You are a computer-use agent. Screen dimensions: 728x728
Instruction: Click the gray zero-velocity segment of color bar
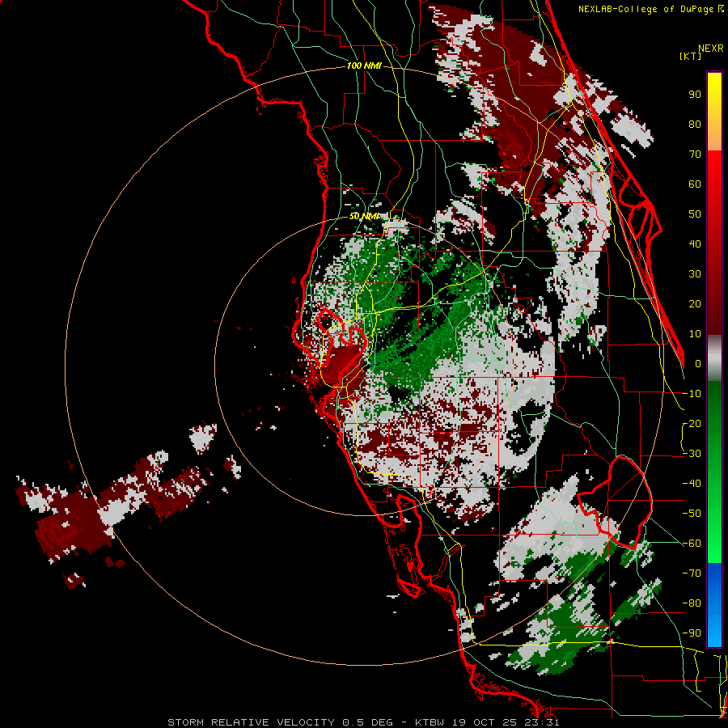[x=714, y=358]
